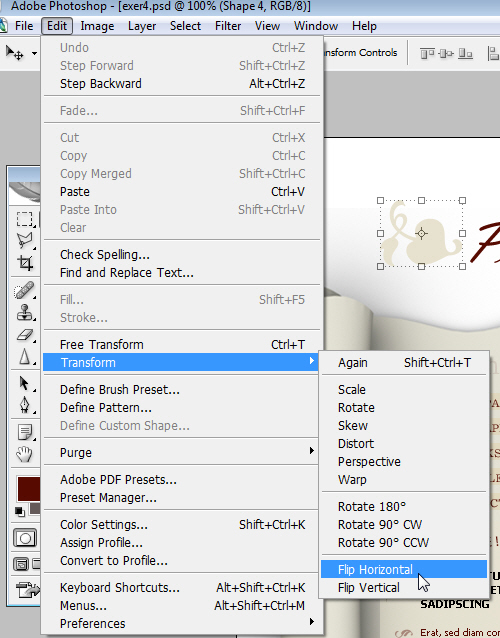Viewport: 500px width, 638px height.
Task: Click the Align top edges icon
Action: coord(427,53)
